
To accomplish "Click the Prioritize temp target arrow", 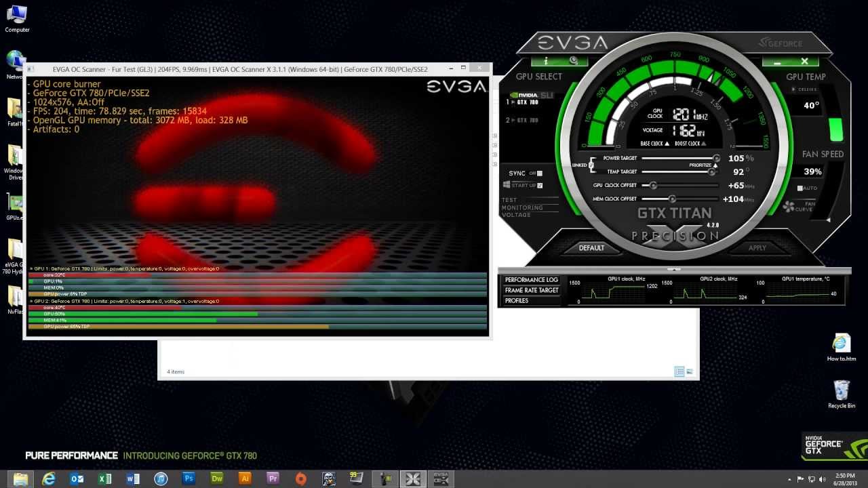I will pos(715,165).
